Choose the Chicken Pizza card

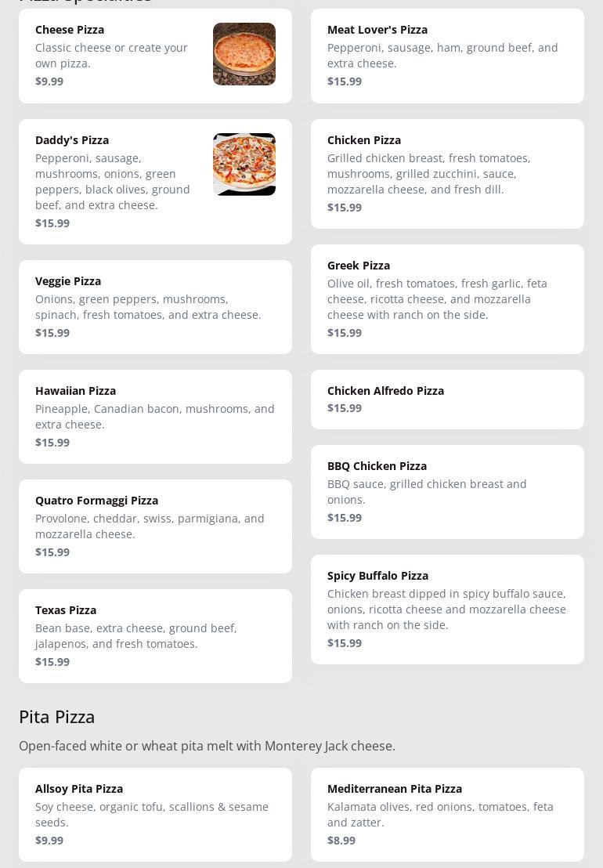point(447,174)
